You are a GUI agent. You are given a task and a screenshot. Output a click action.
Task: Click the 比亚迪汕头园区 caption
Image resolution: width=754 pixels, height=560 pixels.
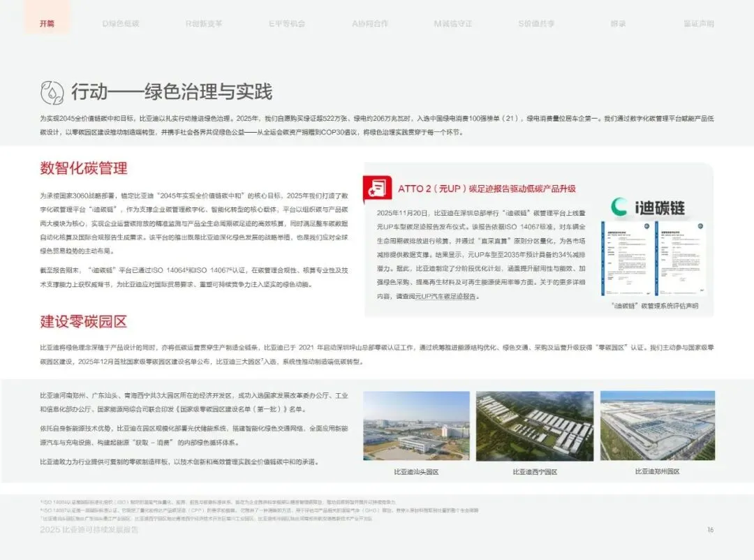click(x=416, y=472)
